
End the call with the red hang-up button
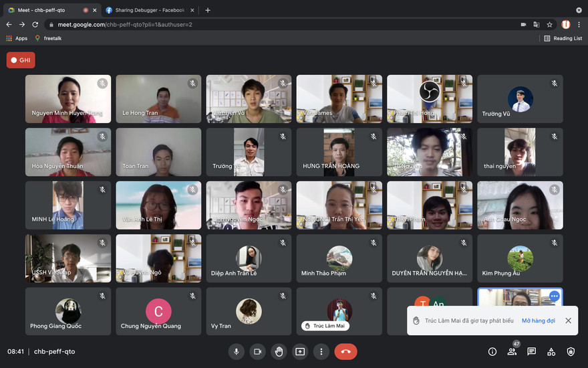point(345,351)
